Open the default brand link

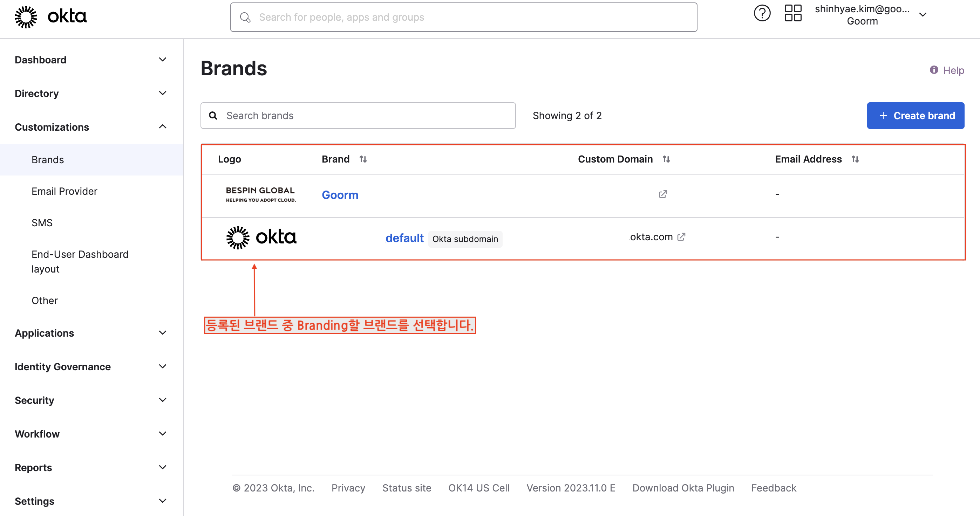tap(404, 238)
